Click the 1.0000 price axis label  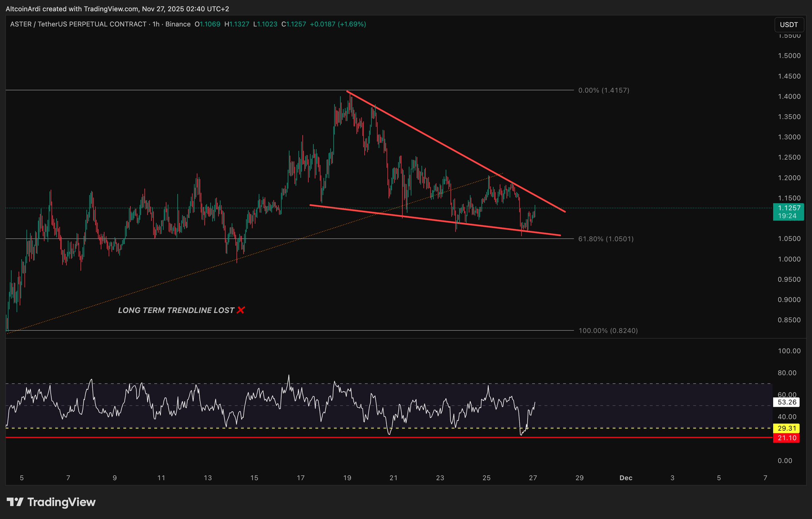[789, 259]
